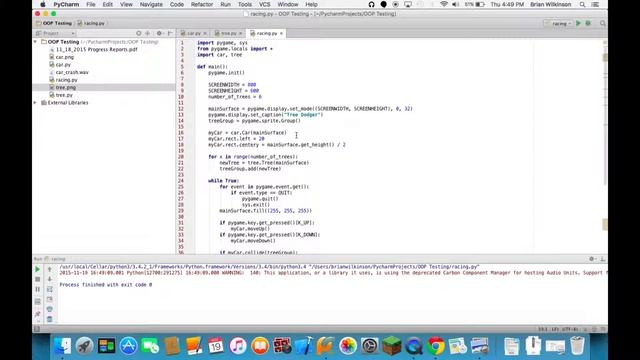Close the racing.py editor tab
The width and height of the screenshot is (640, 360).
point(281,33)
